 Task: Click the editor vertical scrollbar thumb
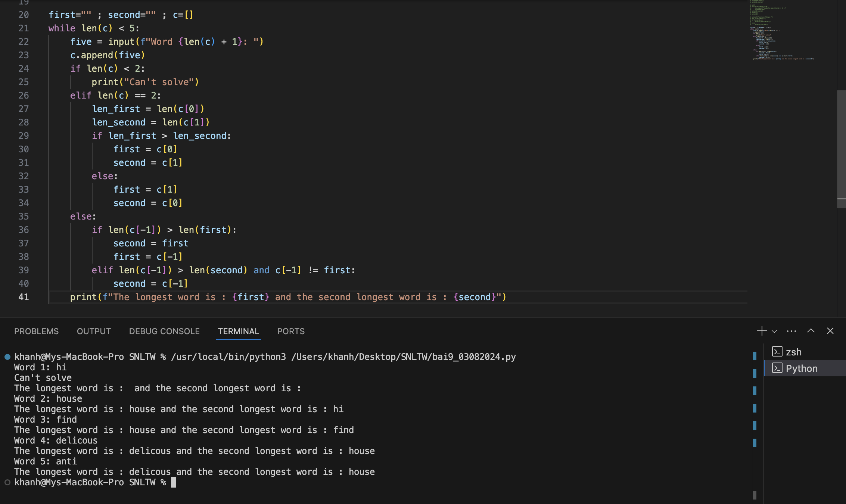pos(841,149)
